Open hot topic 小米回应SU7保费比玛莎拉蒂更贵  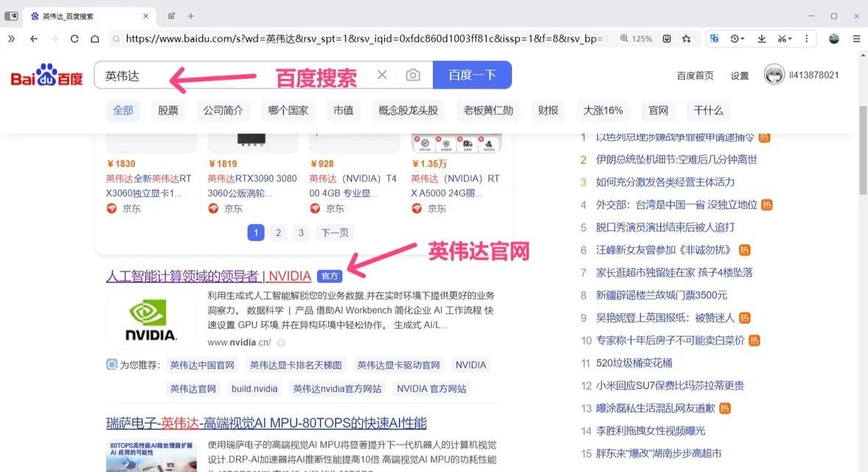pyautogui.click(x=670, y=385)
